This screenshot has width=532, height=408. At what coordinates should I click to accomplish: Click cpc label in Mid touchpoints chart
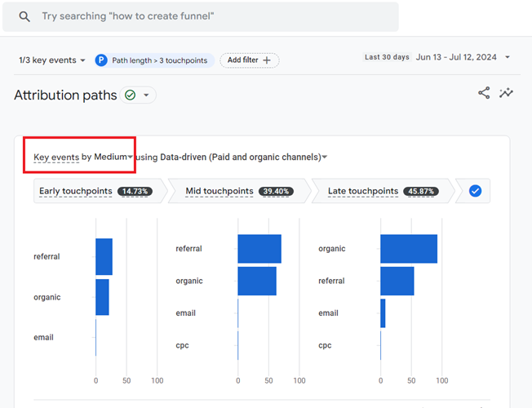click(x=182, y=345)
